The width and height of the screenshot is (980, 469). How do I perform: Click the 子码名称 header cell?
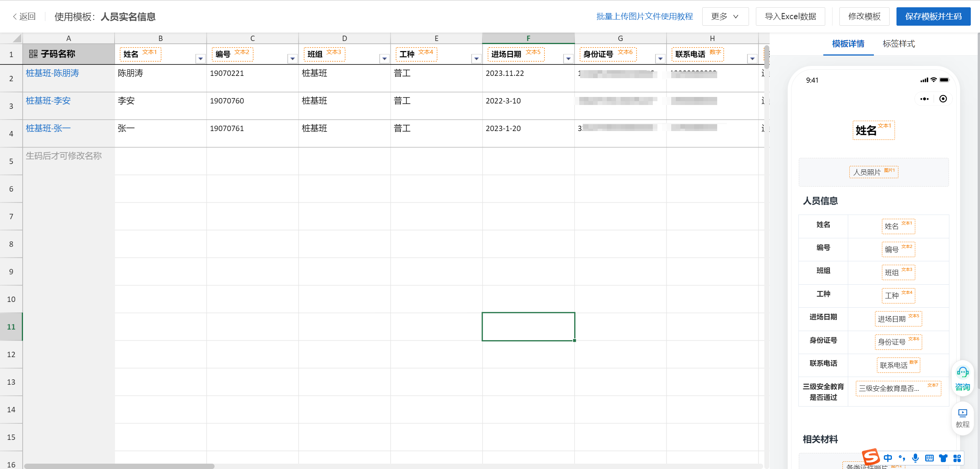(x=69, y=54)
